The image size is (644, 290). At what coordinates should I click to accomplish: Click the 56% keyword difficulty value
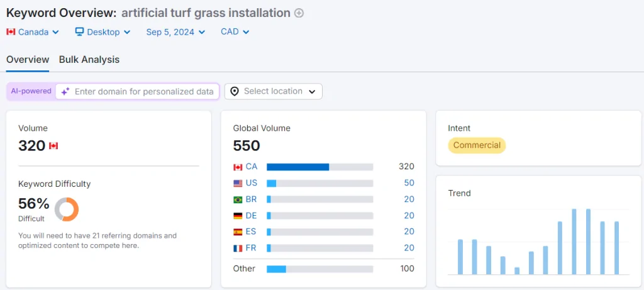(34, 204)
